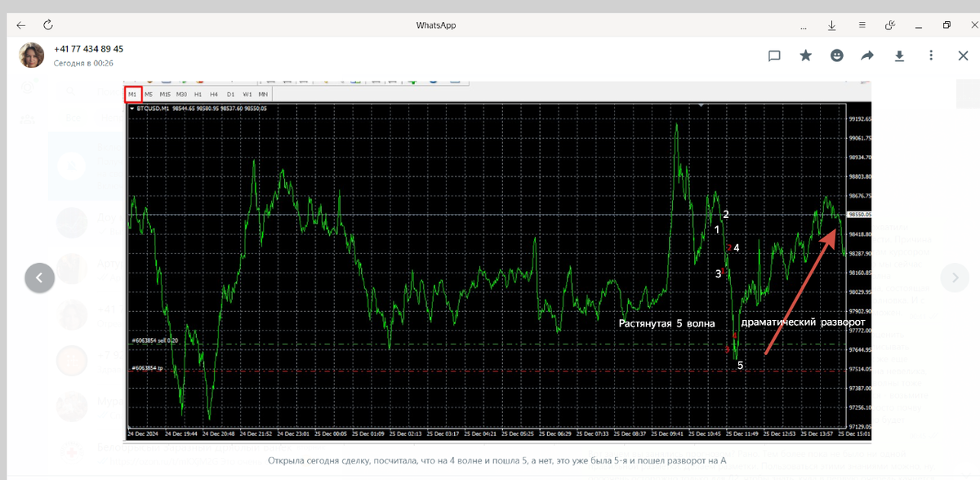This screenshot has width=980, height=480.
Task: Forward this image to another chat
Action: click(867, 56)
